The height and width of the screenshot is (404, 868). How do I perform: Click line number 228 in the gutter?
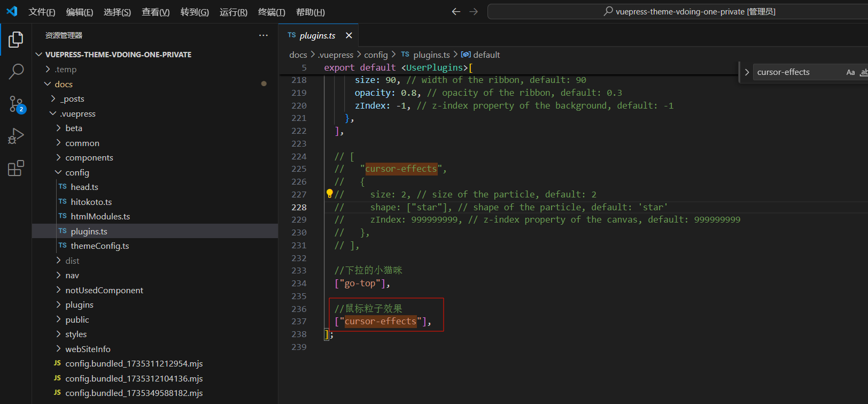pyautogui.click(x=299, y=207)
